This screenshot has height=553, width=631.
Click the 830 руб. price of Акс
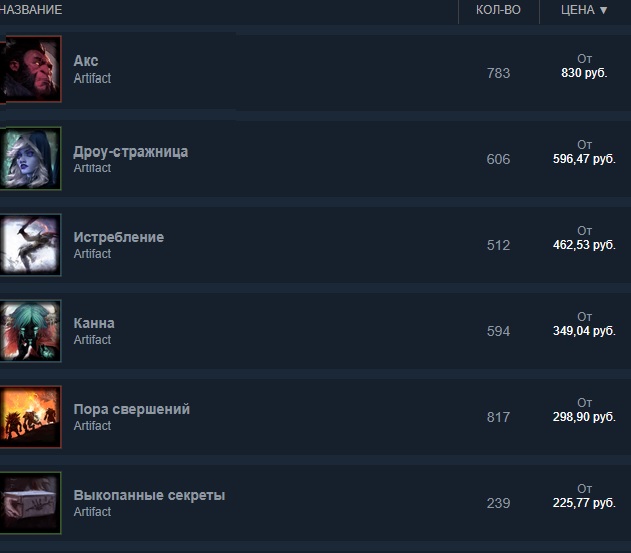tap(584, 73)
